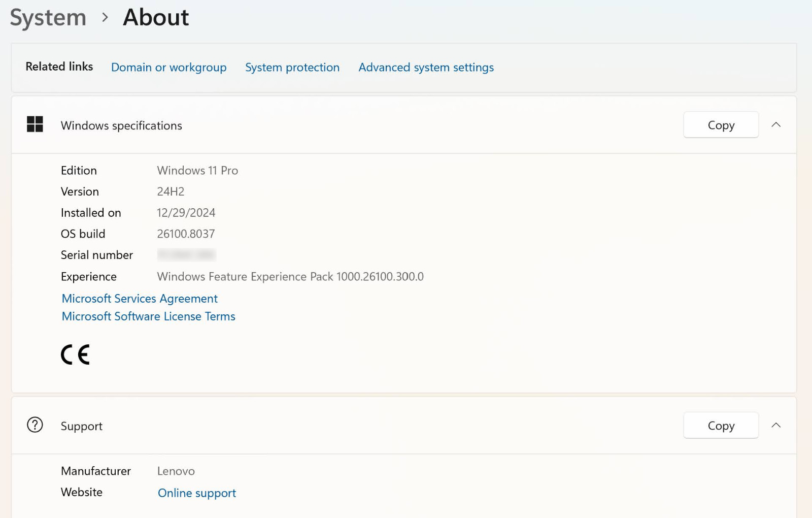812x518 pixels.
Task: Select the Windows 11 Pro edition value
Action: [x=197, y=171]
